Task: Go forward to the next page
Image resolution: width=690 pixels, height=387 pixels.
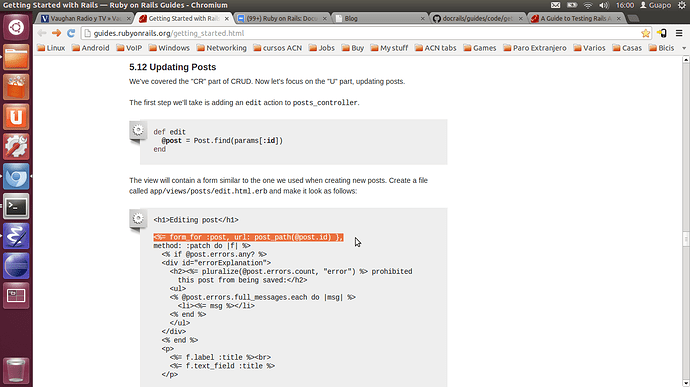Action: pyautogui.click(x=56, y=33)
